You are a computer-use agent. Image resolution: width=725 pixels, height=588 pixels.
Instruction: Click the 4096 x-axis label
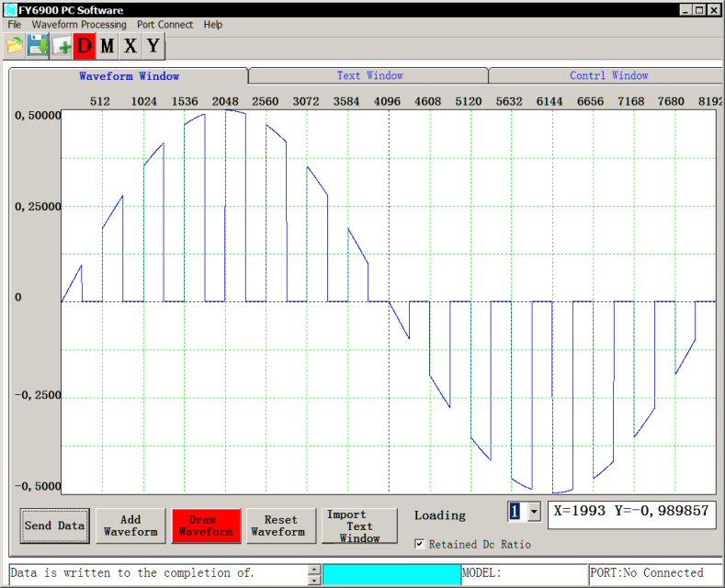tap(387, 101)
